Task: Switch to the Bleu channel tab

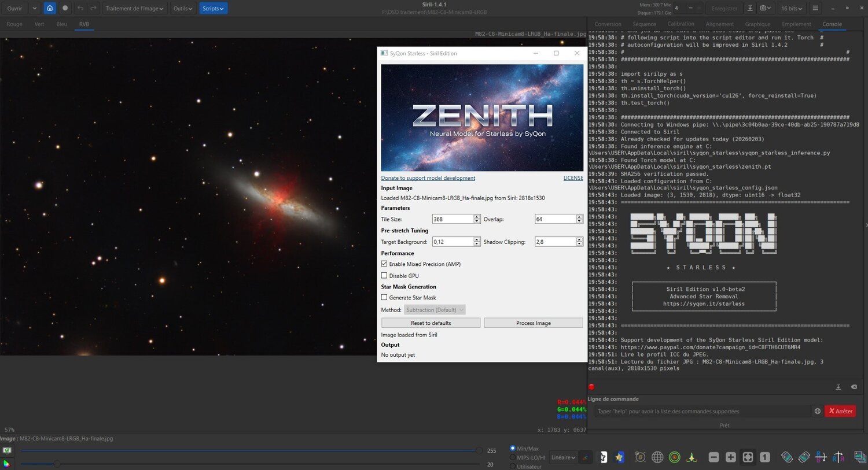Action: tap(62, 24)
